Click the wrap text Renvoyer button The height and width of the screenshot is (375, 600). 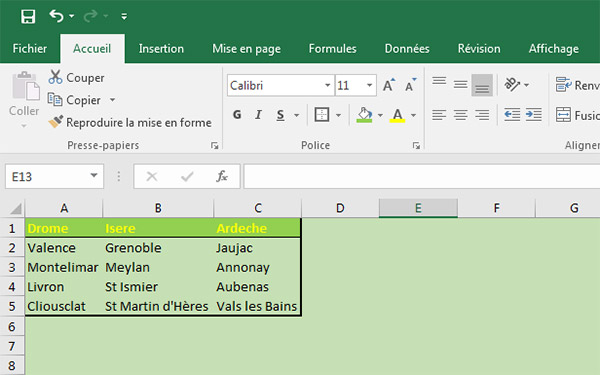(577, 85)
